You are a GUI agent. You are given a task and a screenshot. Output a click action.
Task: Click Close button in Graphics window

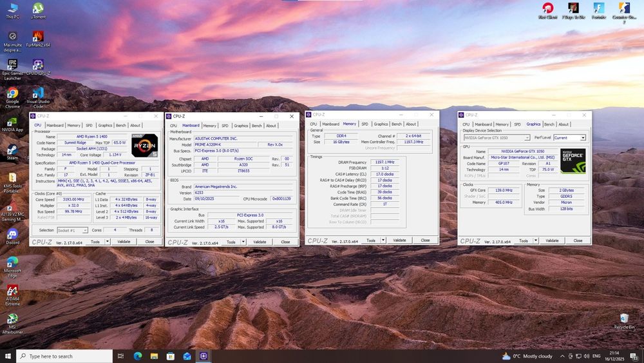point(578,240)
